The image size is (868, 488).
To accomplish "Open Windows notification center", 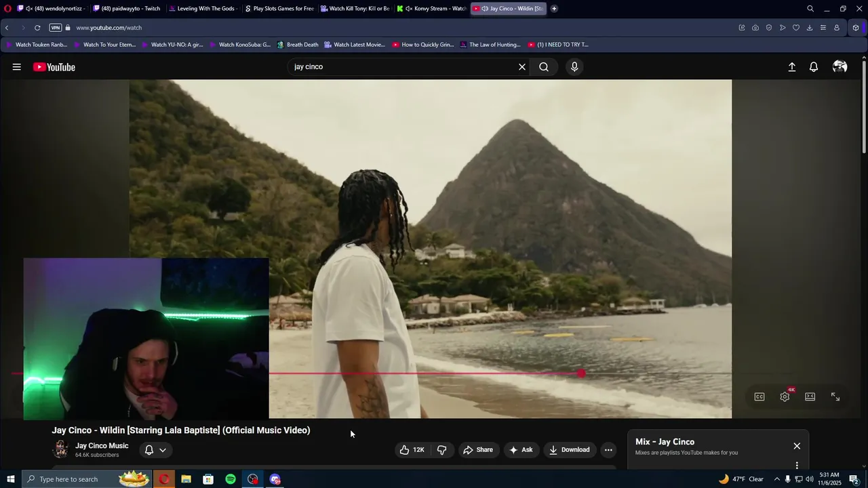I will click(854, 479).
